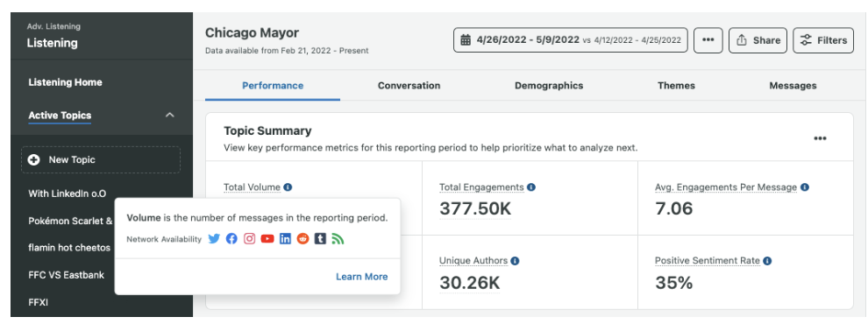Click the Positive Sentiment Rate label
Screen dimensions: 868x324
pos(707,260)
